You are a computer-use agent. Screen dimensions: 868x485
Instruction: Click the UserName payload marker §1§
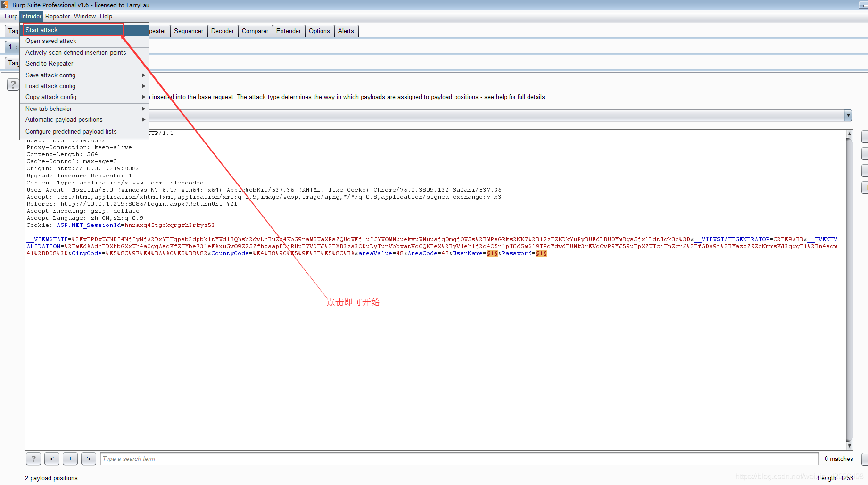(492, 253)
